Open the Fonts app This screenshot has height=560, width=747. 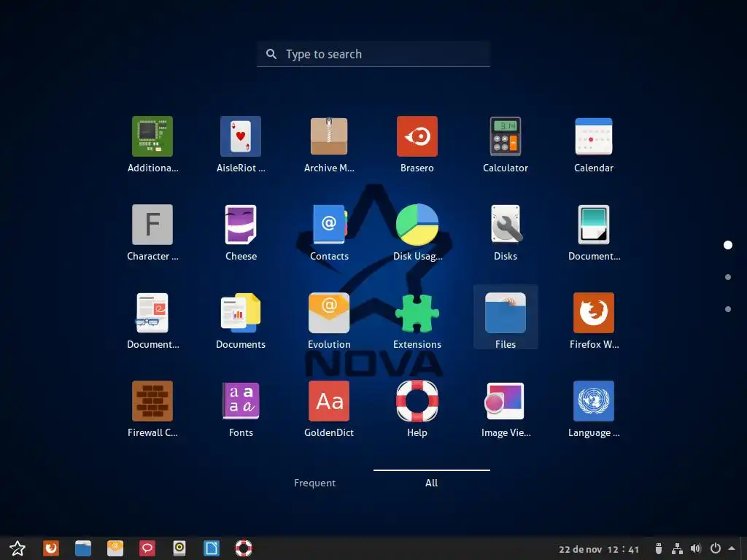241,409
